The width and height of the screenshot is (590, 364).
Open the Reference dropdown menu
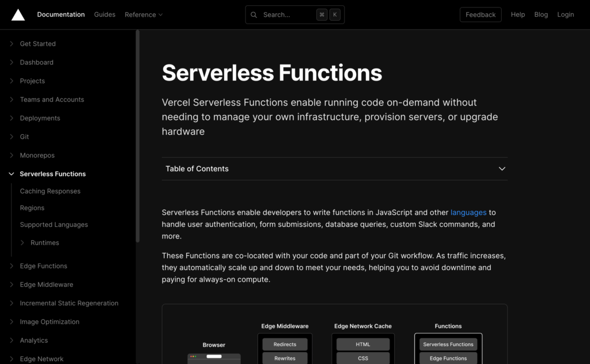143,15
